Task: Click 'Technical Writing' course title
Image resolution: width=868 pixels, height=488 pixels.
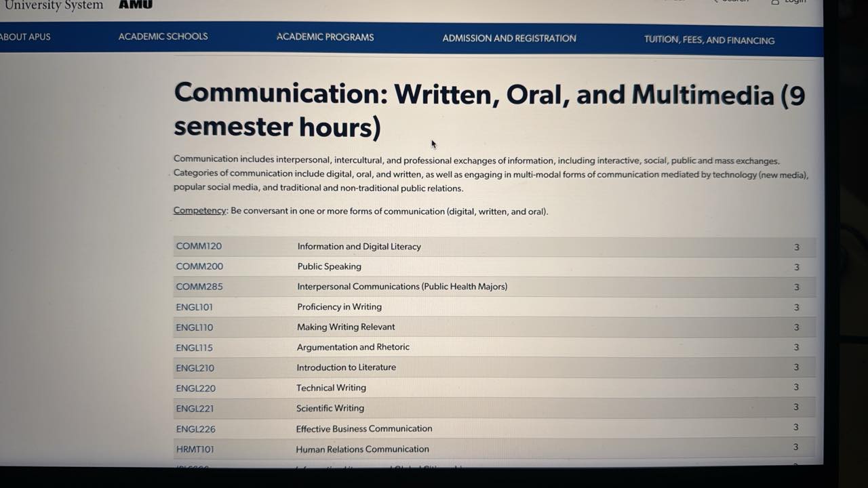Action: coord(331,388)
